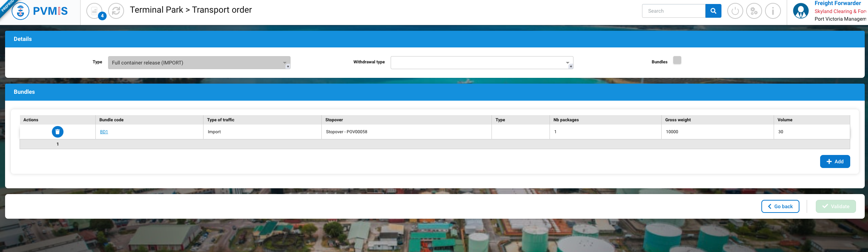
Task: Click the Freight Forwarder user avatar
Action: pyautogui.click(x=801, y=11)
